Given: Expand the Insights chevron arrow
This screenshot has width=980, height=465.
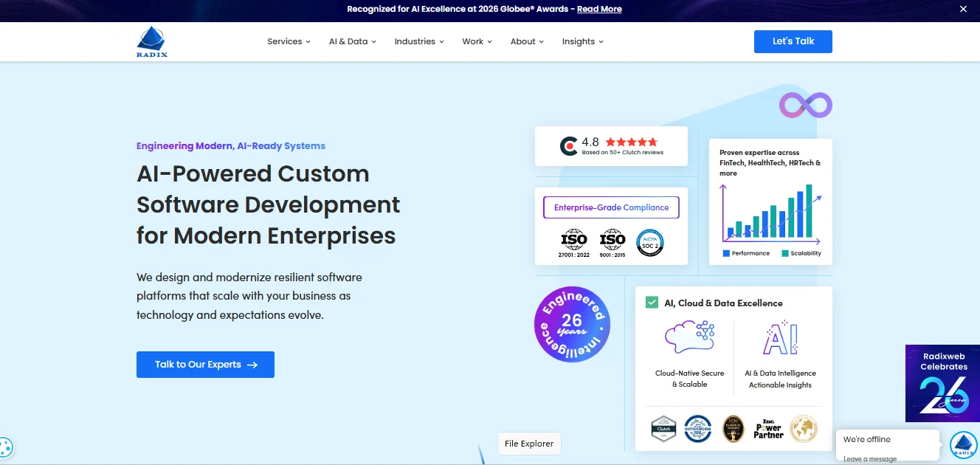Looking at the screenshot, I should point(601,42).
